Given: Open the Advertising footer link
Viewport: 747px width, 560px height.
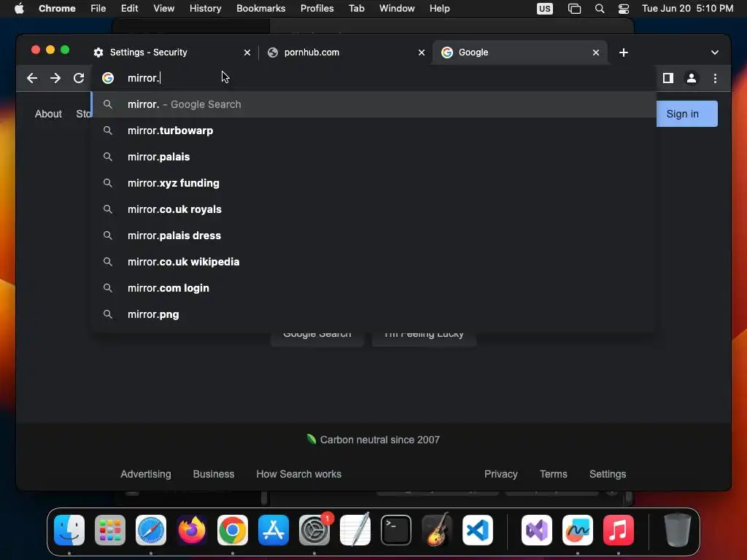Looking at the screenshot, I should point(146,474).
